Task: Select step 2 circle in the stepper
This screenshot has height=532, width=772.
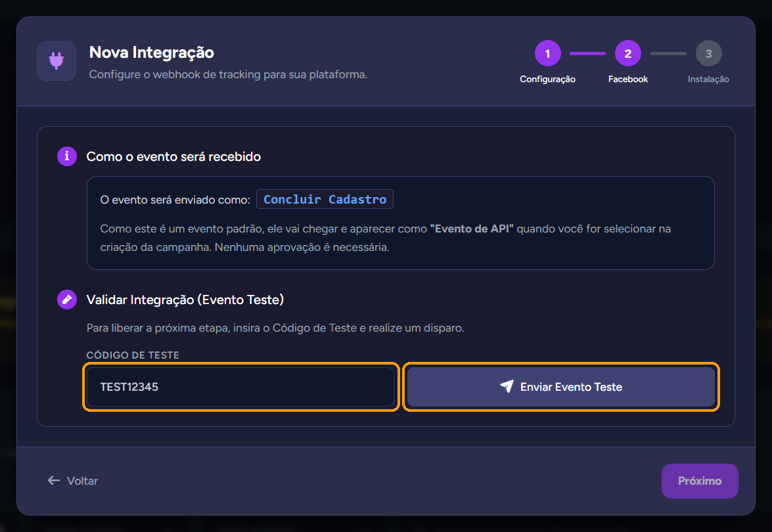Action: (627, 53)
